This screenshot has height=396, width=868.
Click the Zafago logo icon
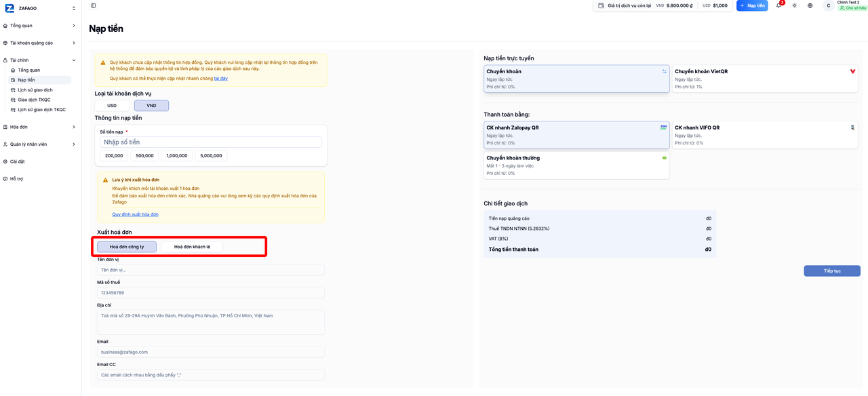(x=9, y=8)
